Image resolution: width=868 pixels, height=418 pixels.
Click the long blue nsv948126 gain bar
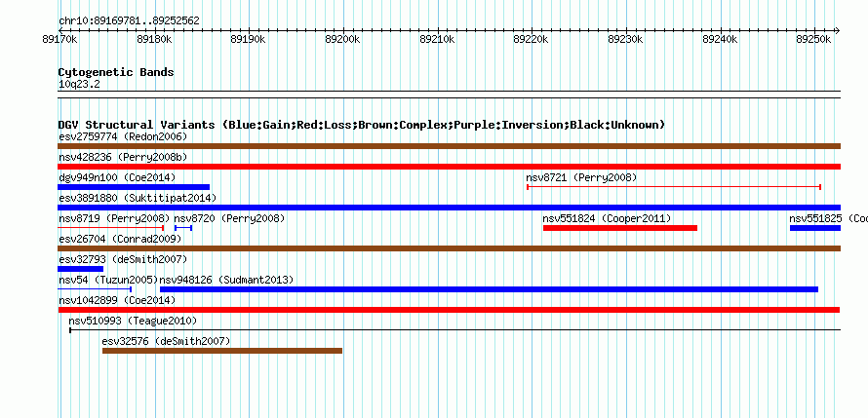(x=489, y=289)
